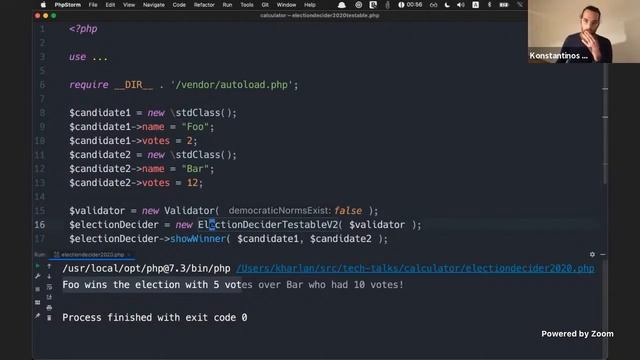The height and width of the screenshot is (360, 640).
Task: Click the Pin tab icon in Run panel
Action: [38, 316]
